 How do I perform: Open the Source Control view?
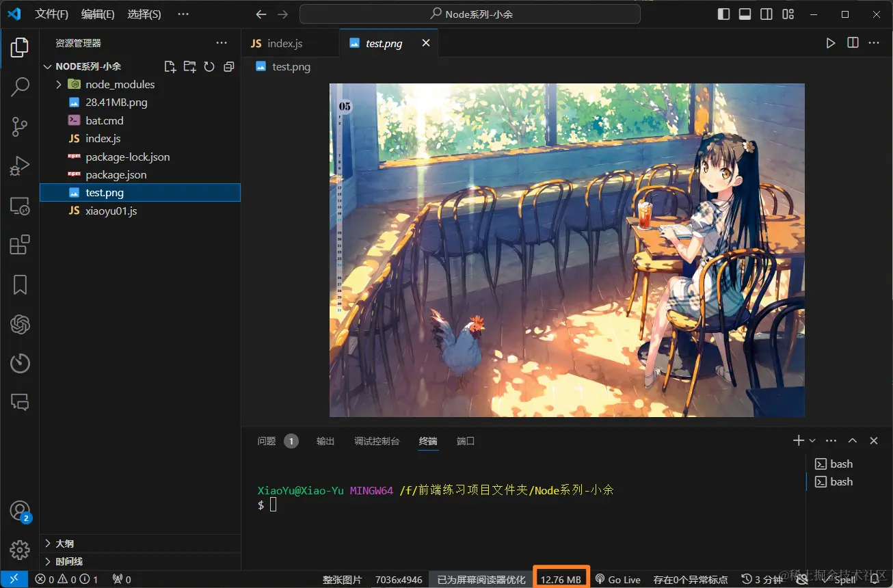[x=20, y=126]
